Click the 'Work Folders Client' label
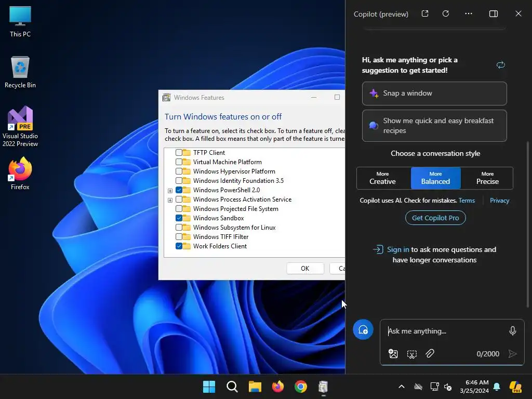 click(x=220, y=246)
